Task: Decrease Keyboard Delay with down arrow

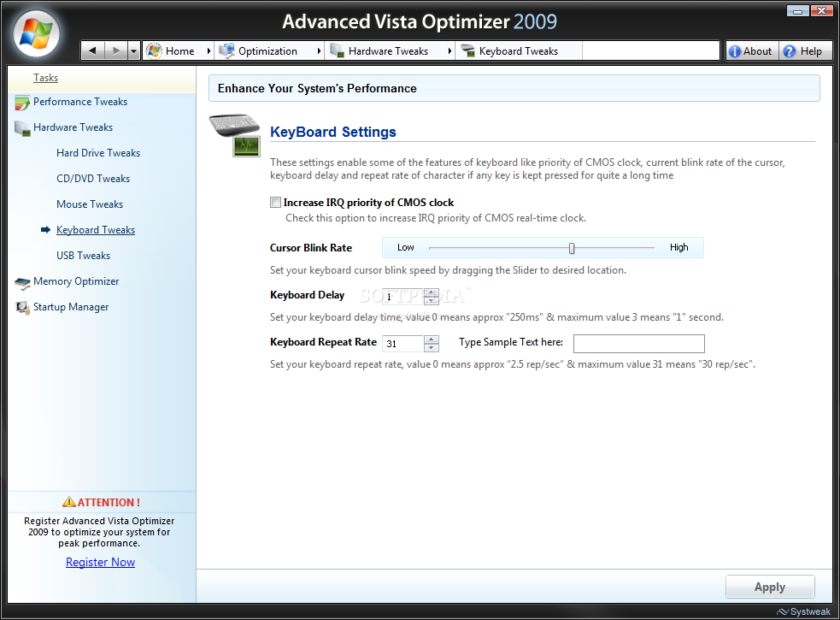Action: coord(432,300)
